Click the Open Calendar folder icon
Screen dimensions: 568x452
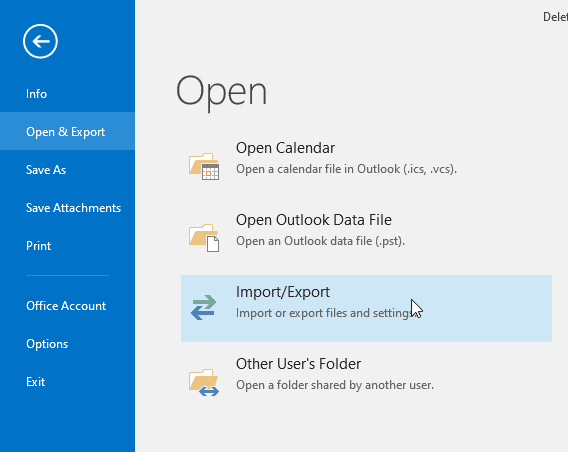coord(204,166)
